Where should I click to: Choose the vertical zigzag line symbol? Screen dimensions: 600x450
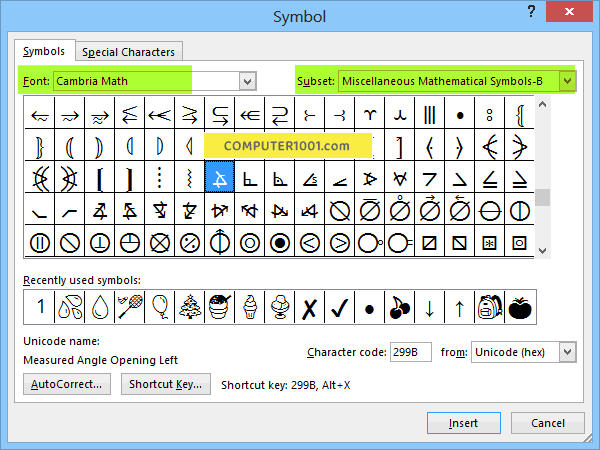click(x=189, y=177)
